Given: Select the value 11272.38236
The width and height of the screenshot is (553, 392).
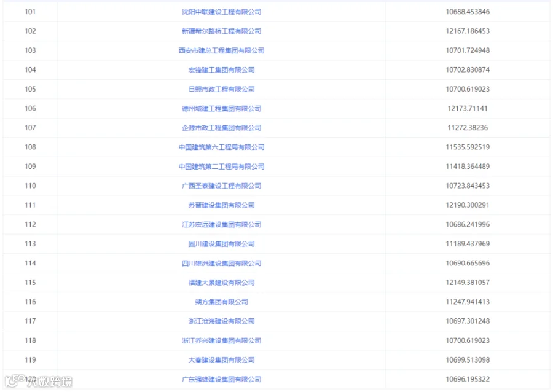Looking at the screenshot, I should (468, 128).
